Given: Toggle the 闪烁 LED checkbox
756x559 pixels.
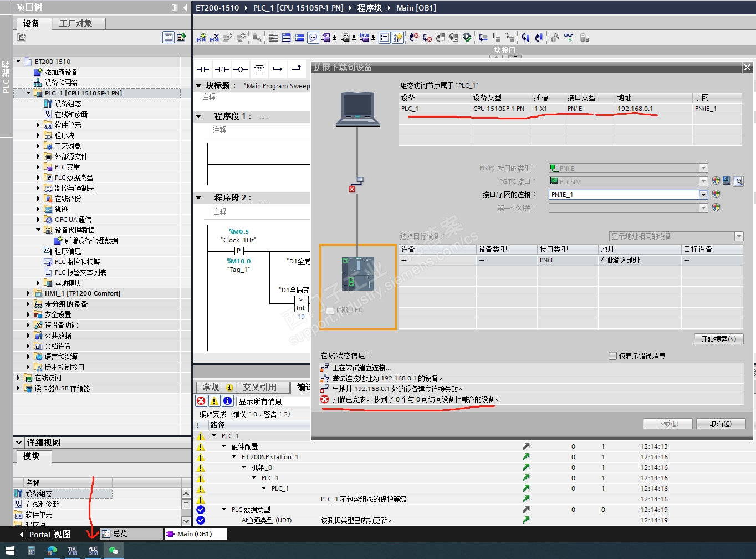Looking at the screenshot, I should tap(330, 311).
